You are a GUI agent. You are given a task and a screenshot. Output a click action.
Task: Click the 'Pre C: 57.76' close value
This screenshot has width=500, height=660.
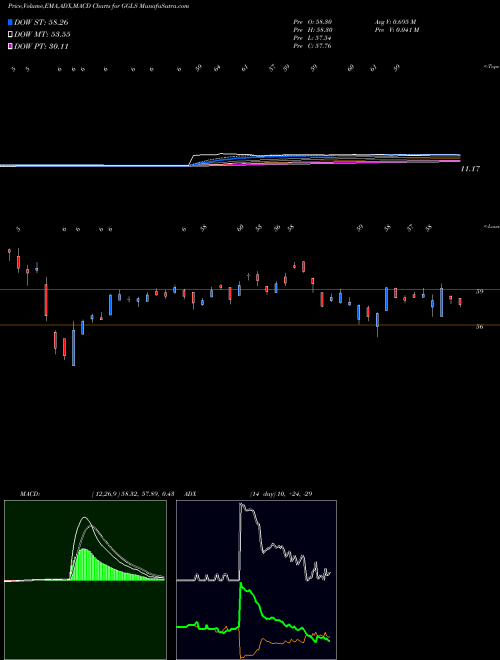pyautogui.click(x=313, y=46)
